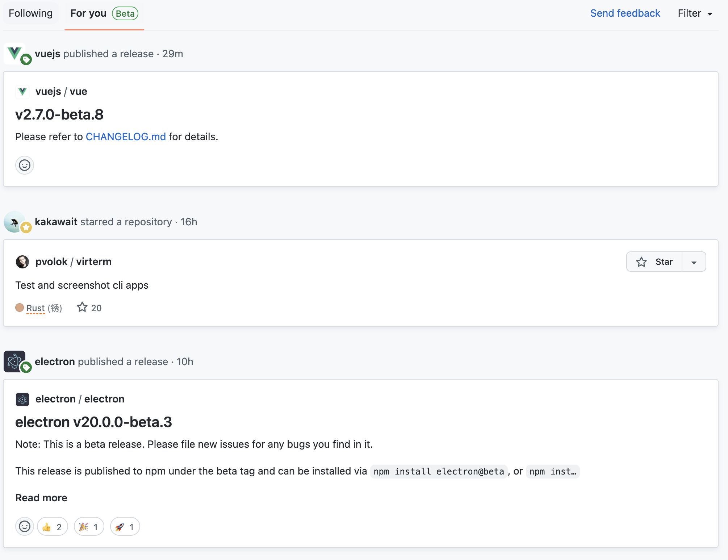This screenshot has height=560, width=728.
Task: Click the small Vue logo beside vuejs / vue
Action: point(22,92)
